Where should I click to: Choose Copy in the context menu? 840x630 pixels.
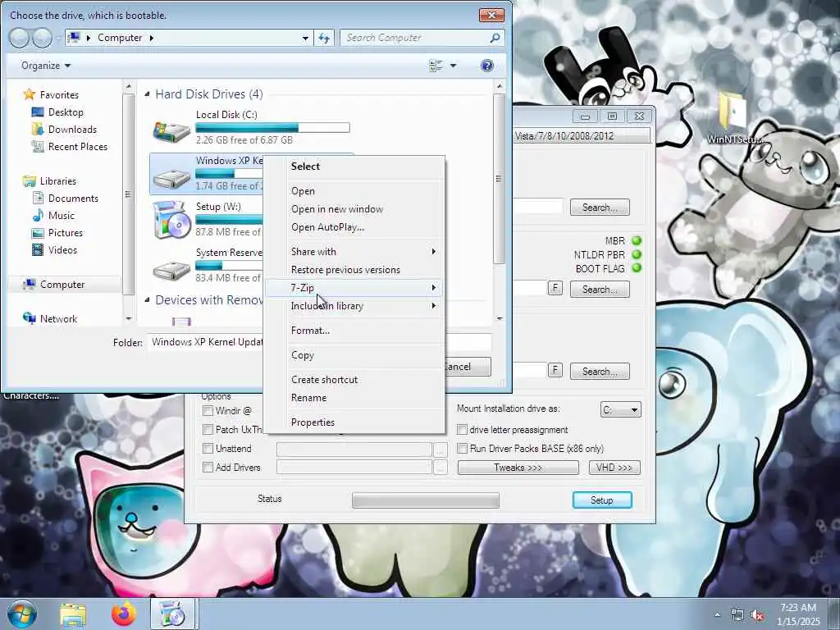click(354, 355)
